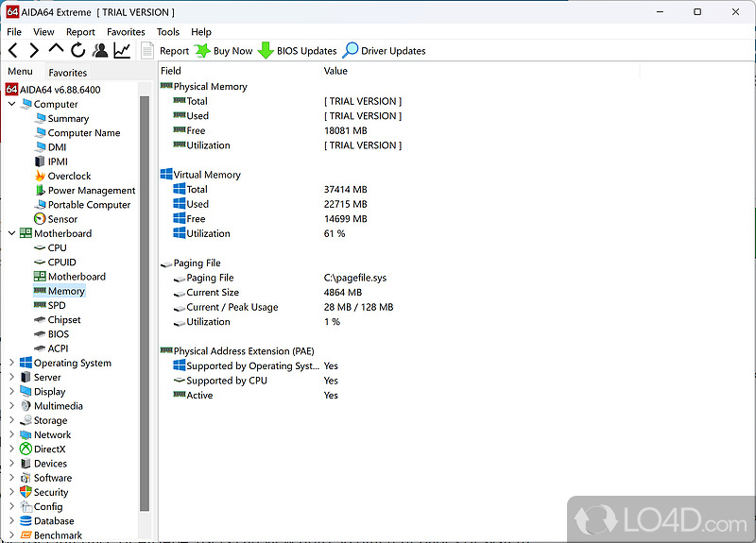
Task: Click the Value column header
Action: (481, 71)
